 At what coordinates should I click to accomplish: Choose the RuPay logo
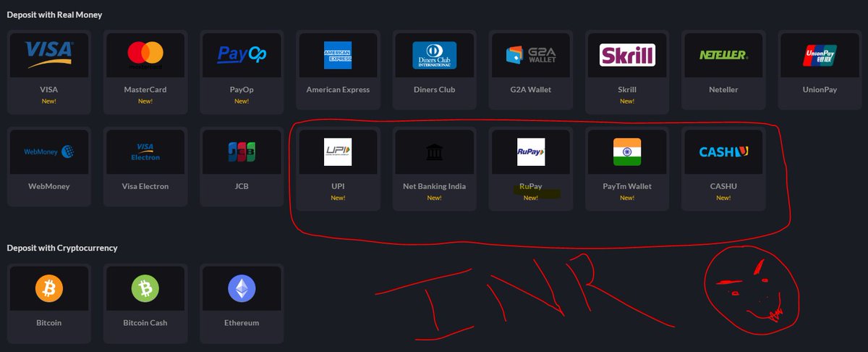(530, 152)
